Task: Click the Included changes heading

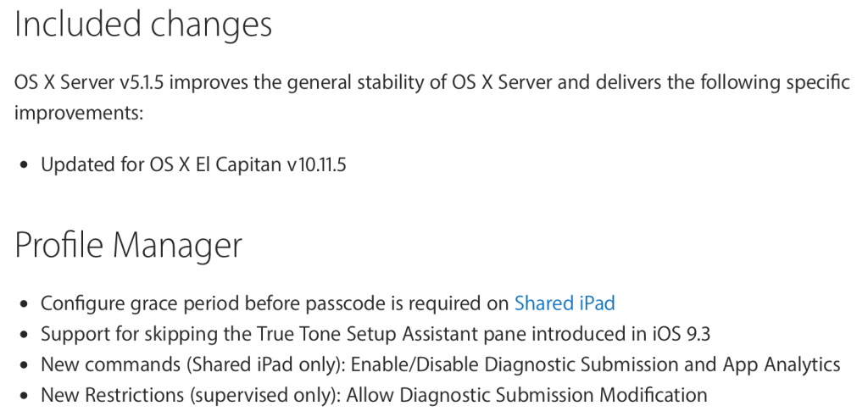Action: [x=143, y=25]
